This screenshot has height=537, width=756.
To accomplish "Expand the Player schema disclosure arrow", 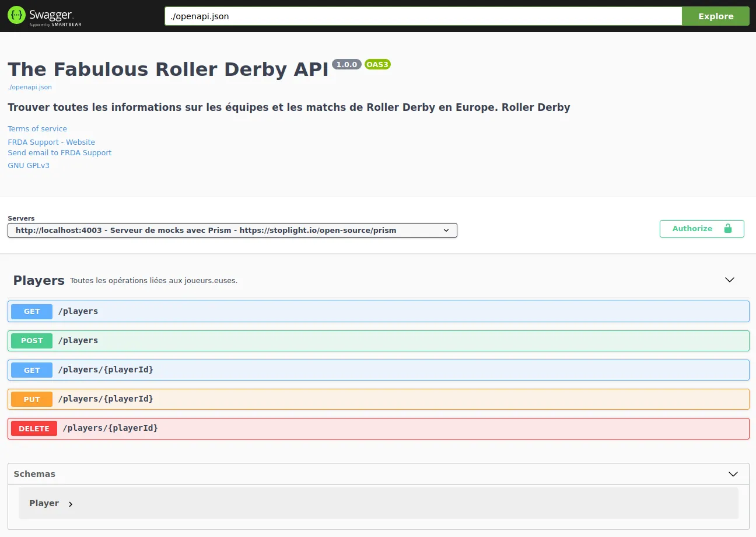I will pyautogui.click(x=70, y=503).
